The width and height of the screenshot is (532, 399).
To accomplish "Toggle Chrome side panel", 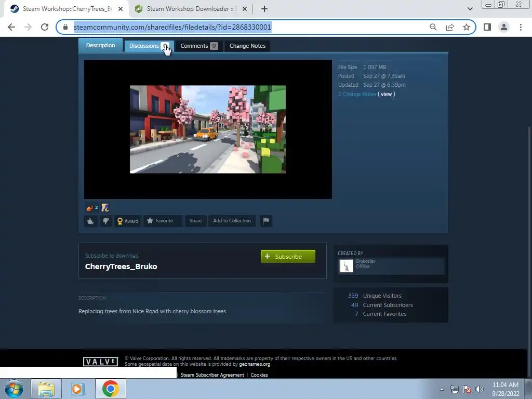I will pos(487,27).
